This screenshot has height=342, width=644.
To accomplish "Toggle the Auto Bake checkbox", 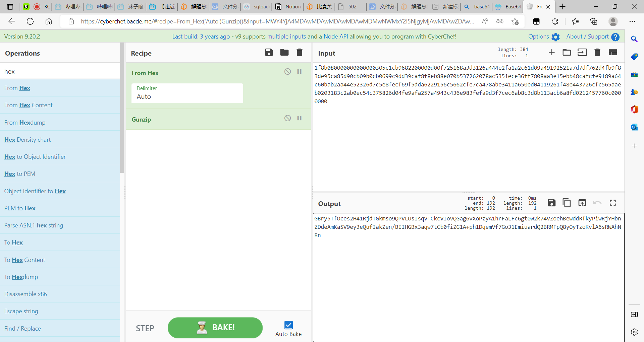I will [x=288, y=325].
